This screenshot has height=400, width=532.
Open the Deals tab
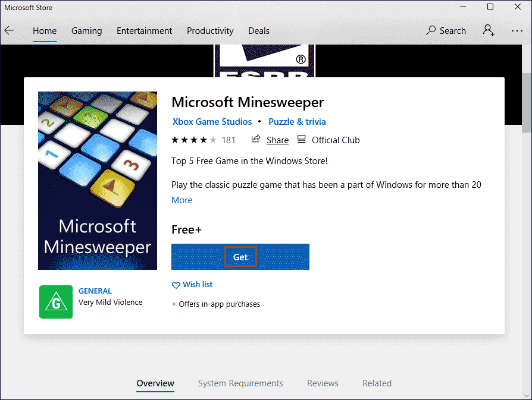[258, 31]
